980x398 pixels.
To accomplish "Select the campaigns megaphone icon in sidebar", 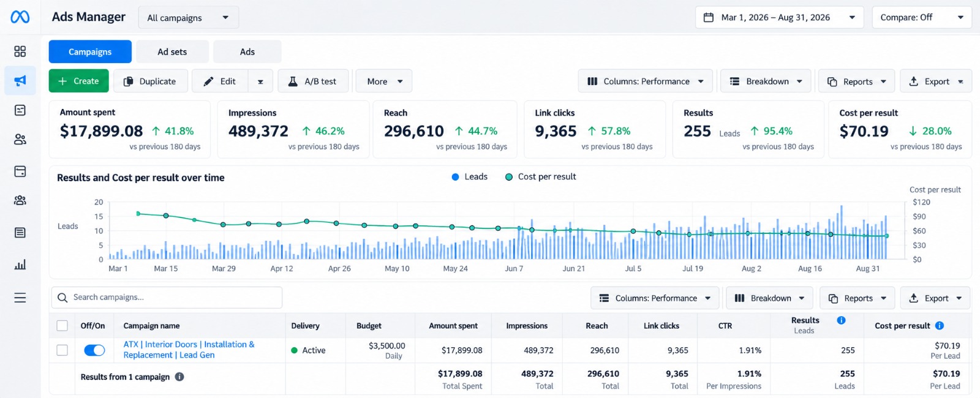I will click(20, 81).
